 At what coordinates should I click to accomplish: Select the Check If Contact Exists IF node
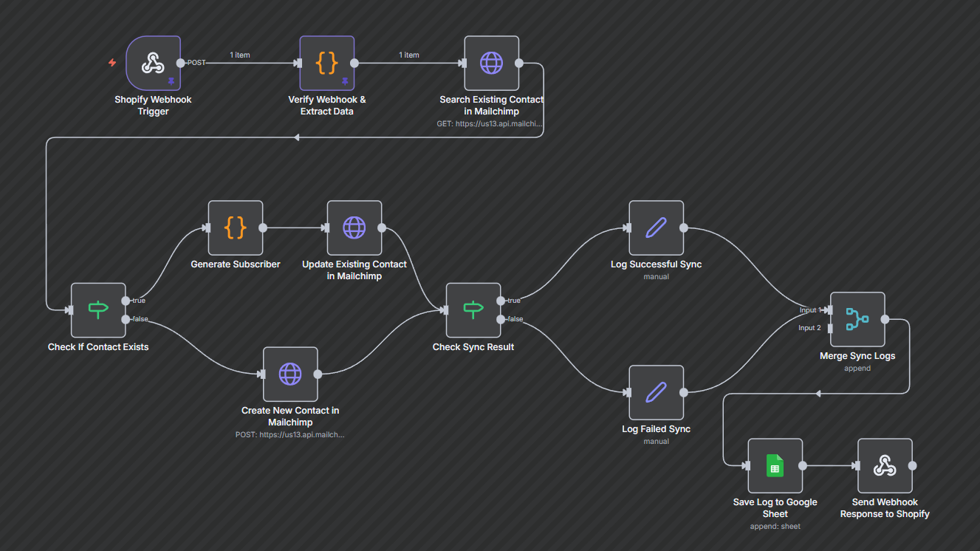(x=98, y=310)
